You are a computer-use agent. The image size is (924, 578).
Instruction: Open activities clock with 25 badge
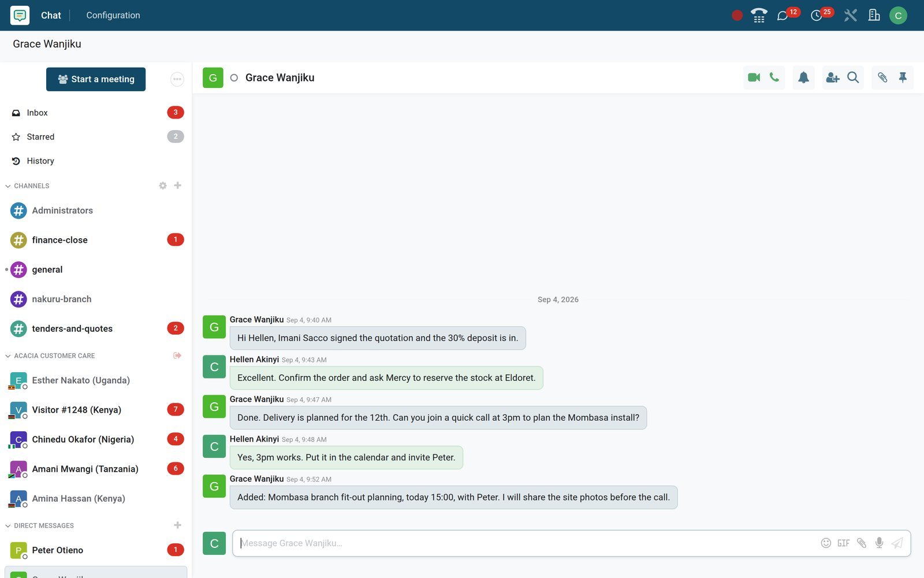point(822,15)
